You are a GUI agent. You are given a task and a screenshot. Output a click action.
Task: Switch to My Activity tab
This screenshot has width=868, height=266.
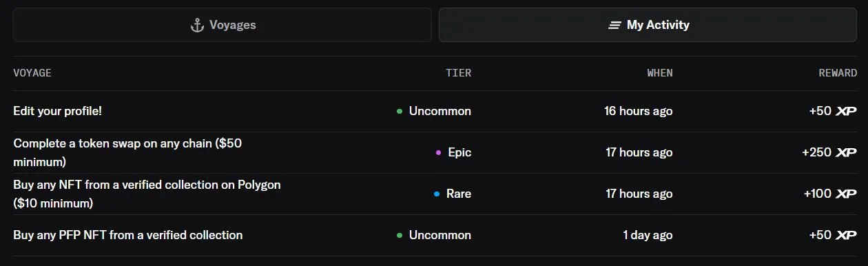(648, 25)
